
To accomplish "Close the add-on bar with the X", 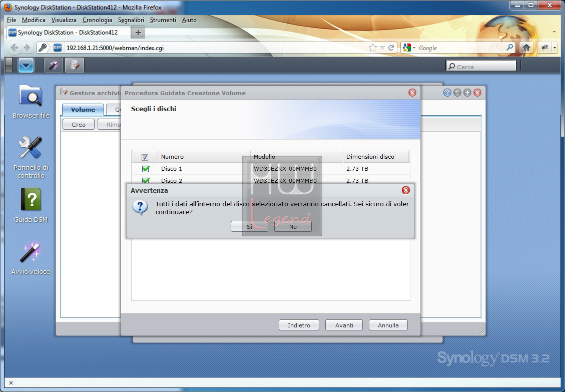I will pos(11,383).
